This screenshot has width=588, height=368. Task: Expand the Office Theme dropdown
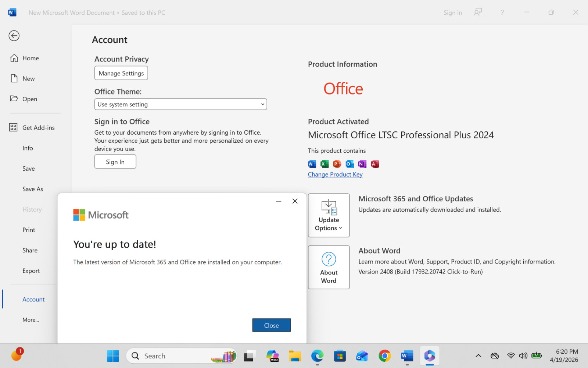click(x=180, y=104)
